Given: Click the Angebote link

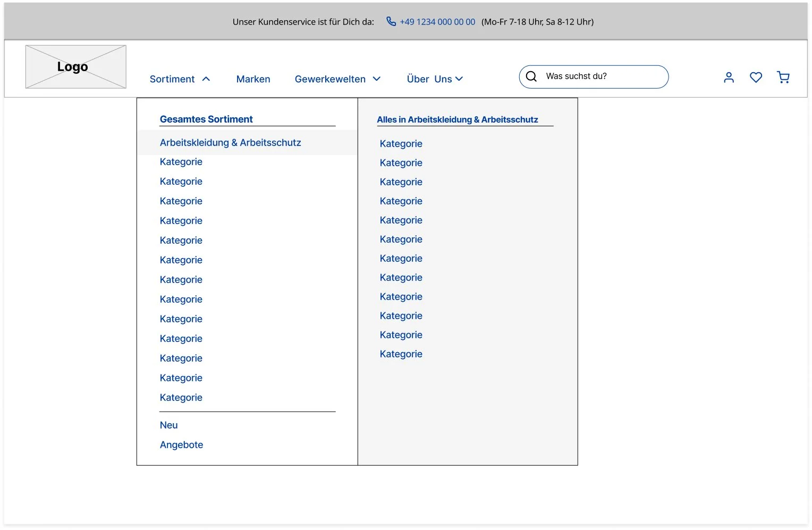Looking at the screenshot, I should click(x=181, y=445).
